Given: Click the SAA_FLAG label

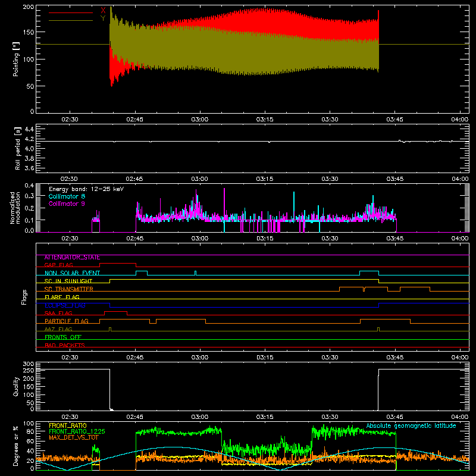Looking at the screenshot, I should click(x=58, y=313).
